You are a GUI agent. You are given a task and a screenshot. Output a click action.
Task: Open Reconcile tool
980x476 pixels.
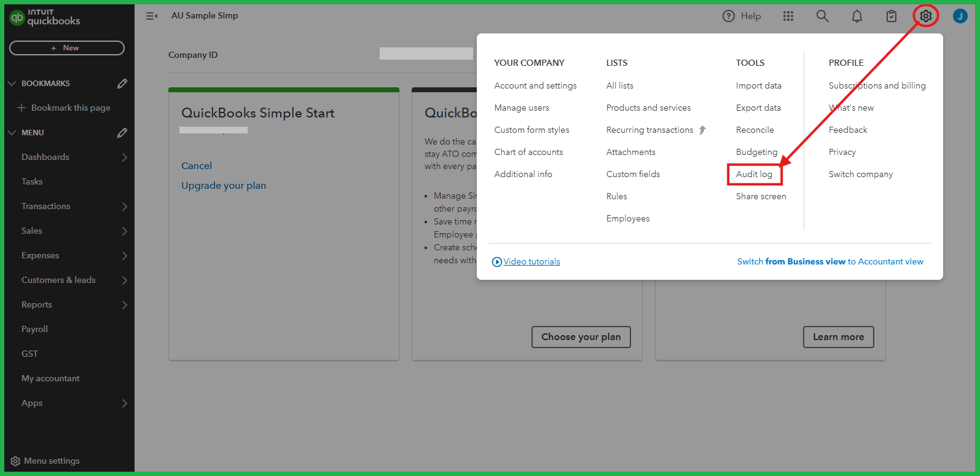pyautogui.click(x=755, y=130)
